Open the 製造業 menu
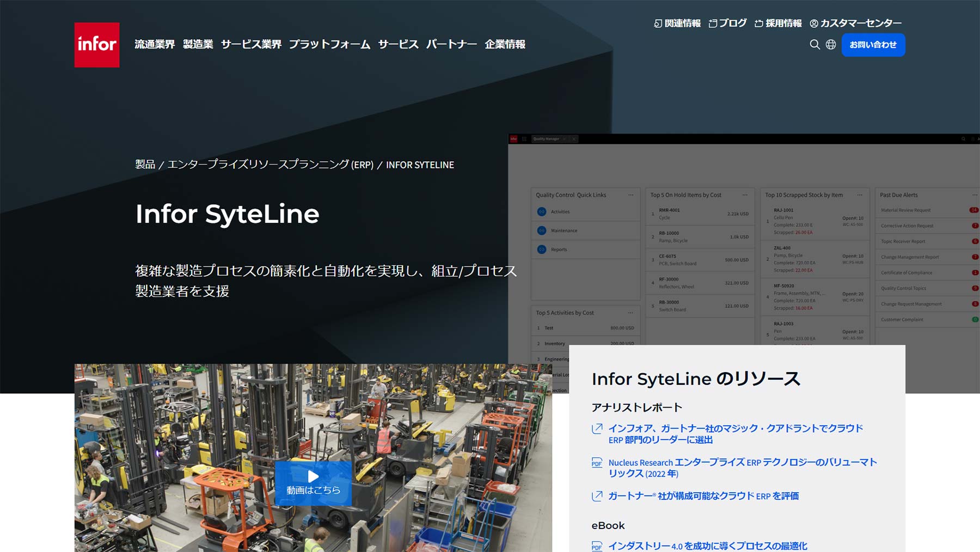Viewport: 980px width, 552px height. (198, 44)
